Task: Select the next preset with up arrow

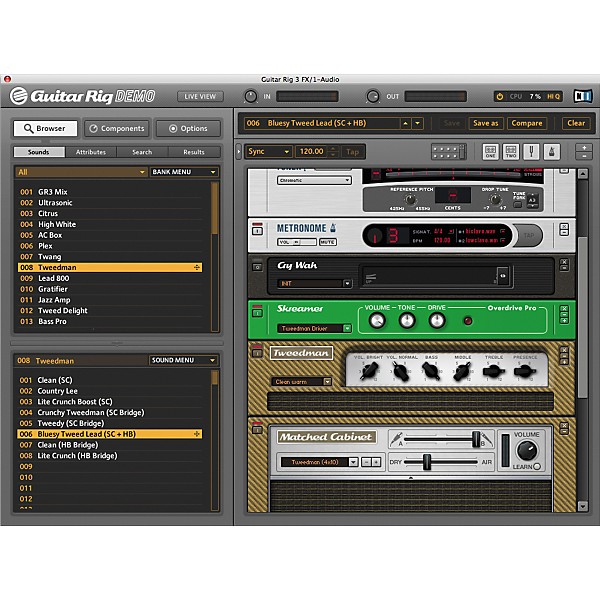Action: 405,123
